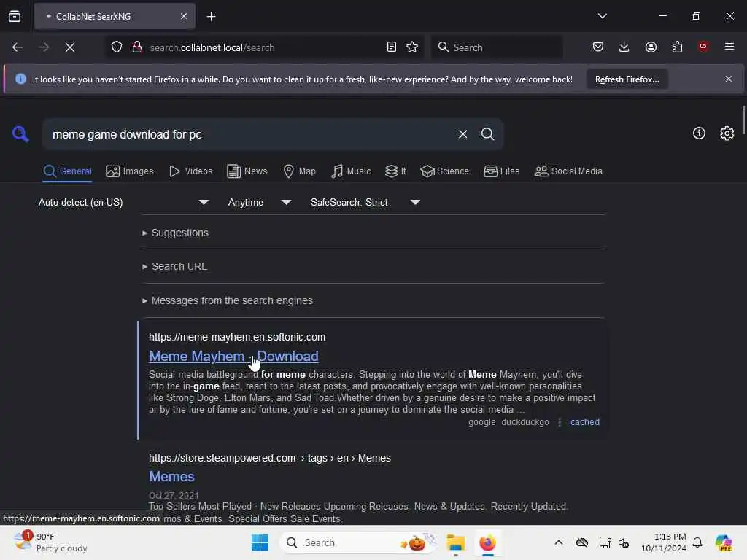Select the General category tab
747x560 pixels.
click(67, 171)
